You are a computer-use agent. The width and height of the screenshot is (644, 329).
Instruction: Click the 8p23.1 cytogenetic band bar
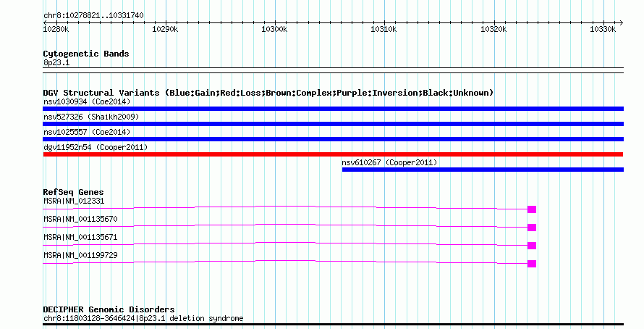pos(333,70)
